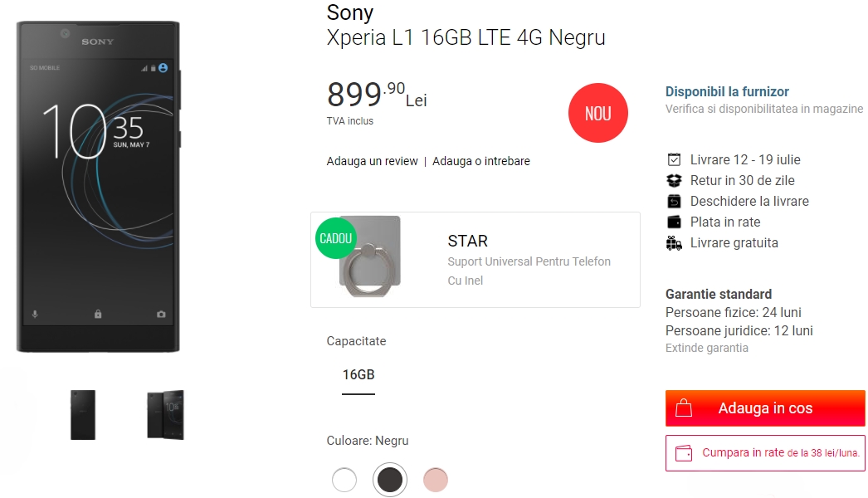Open Verifica si disponibilitatea in magazine

pyautogui.click(x=764, y=108)
